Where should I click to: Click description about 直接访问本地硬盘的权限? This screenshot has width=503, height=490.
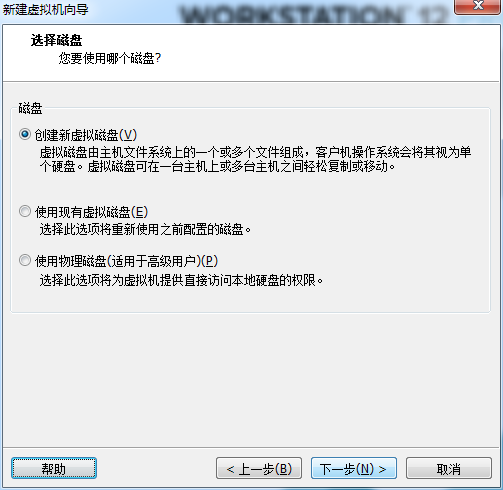[181, 280]
